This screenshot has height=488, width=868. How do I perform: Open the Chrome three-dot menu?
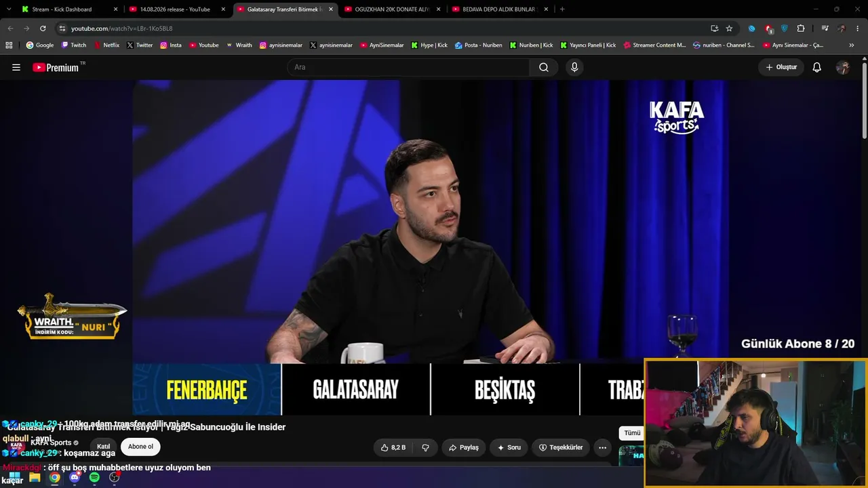coord(858,28)
